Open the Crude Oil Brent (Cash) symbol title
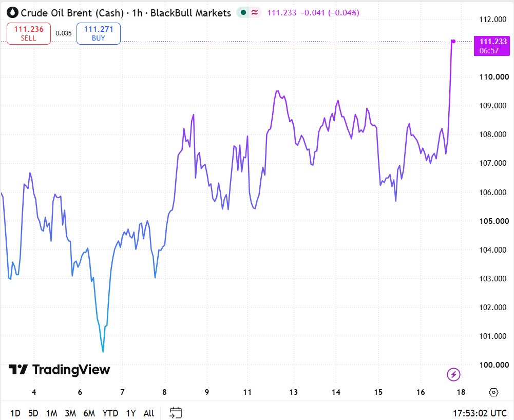 (72, 13)
